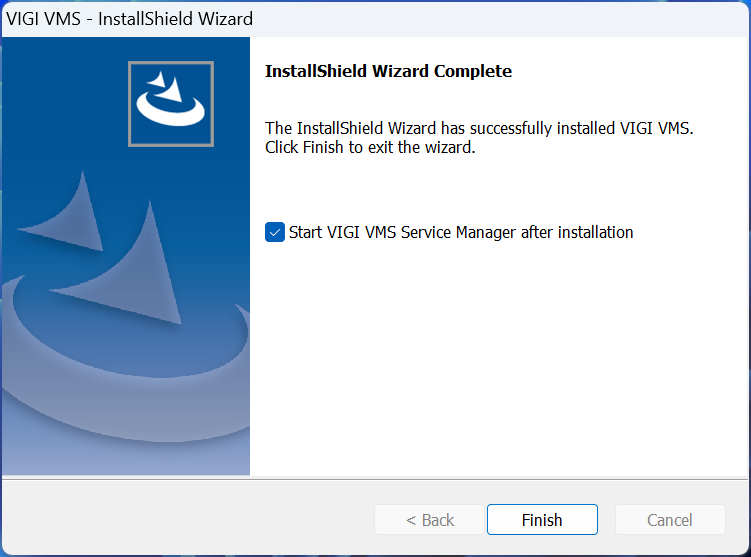This screenshot has width=751, height=557.
Task: Click the grayed-out Back button
Action: (x=430, y=520)
